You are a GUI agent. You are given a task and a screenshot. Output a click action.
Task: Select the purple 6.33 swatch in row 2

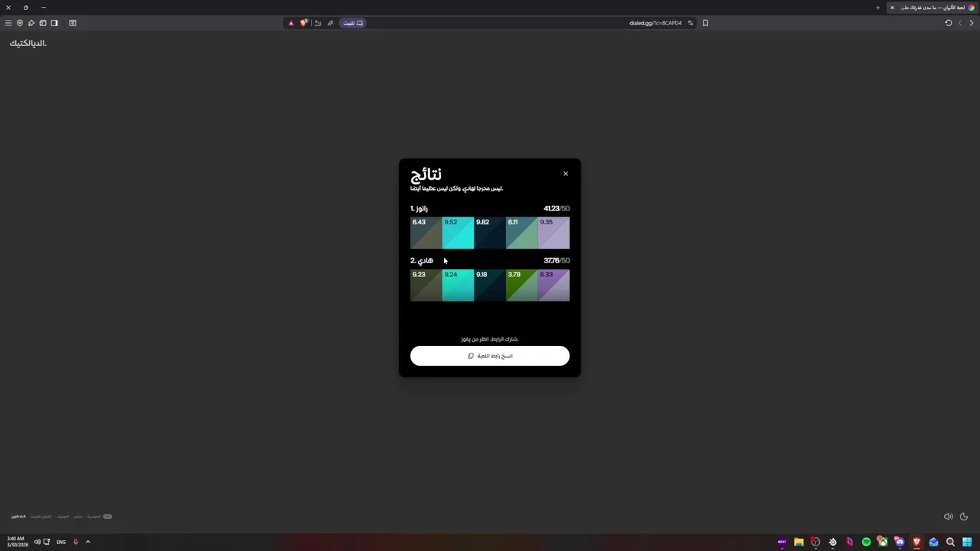(554, 285)
